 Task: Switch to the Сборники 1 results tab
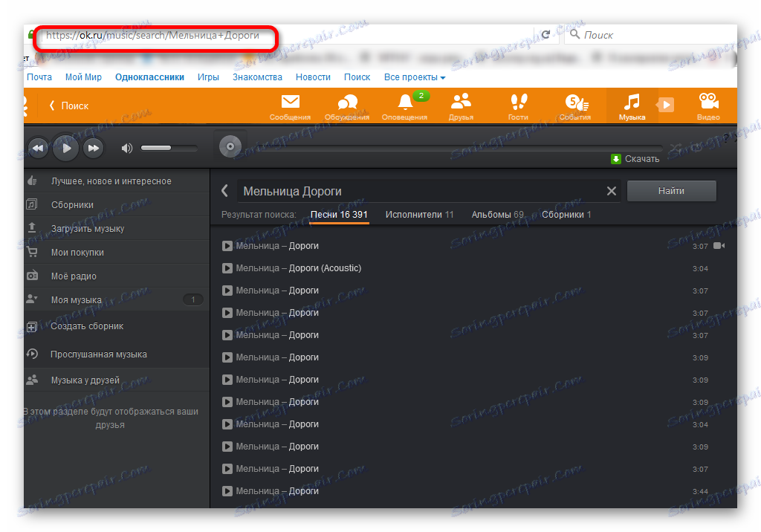[566, 215]
